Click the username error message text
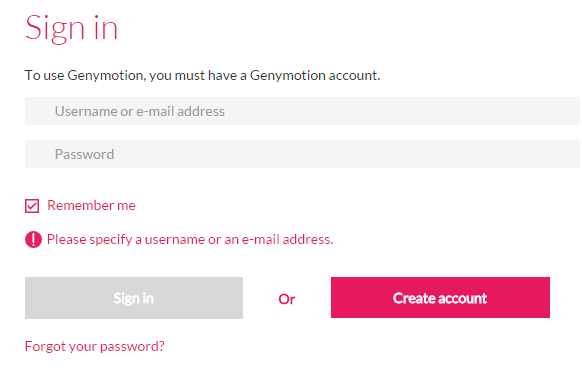 (x=190, y=239)
